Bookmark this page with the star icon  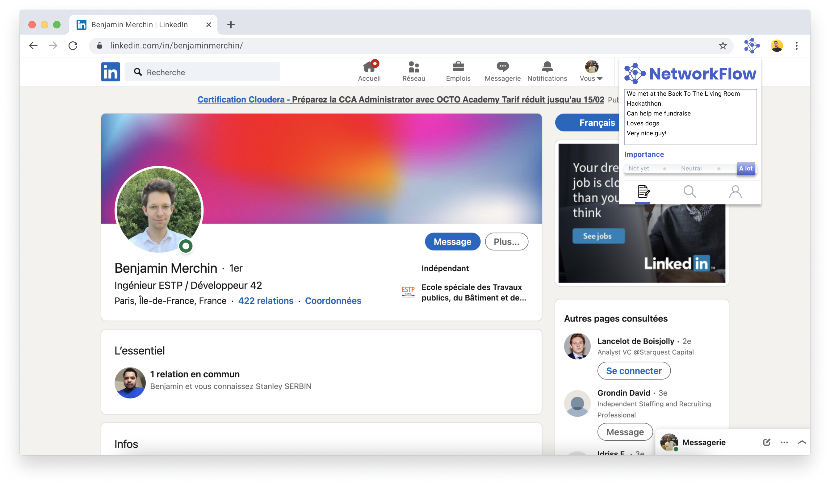click(723, 45)
